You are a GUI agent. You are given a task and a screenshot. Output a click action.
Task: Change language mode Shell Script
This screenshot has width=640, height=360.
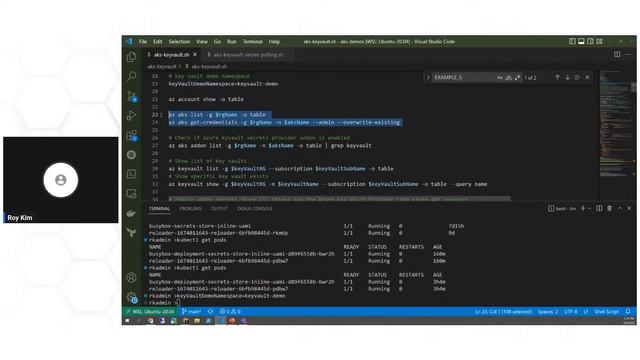[607, 311]
